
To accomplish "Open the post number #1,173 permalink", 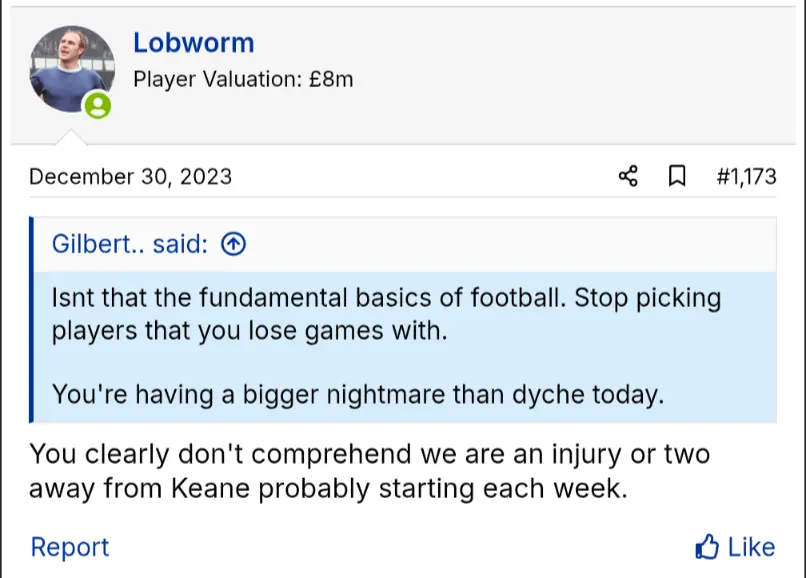I will 746,177.
